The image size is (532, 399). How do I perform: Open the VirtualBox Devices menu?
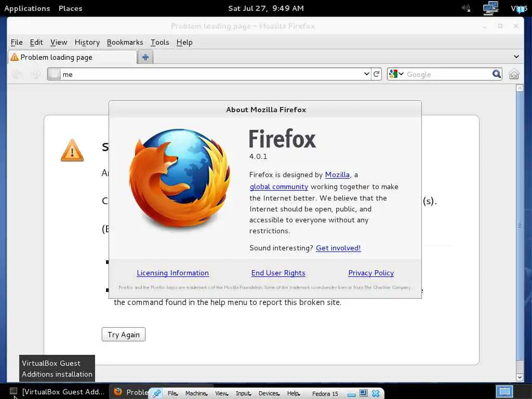pyautogui.click(x=269, y=393)
